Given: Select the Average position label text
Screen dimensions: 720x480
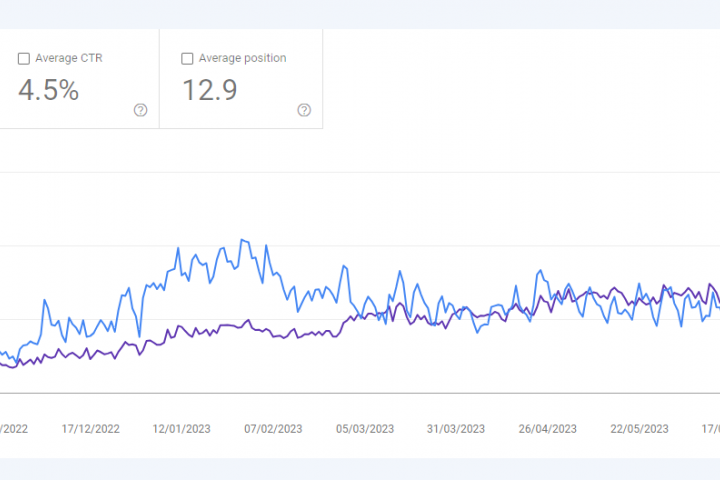Looking at the screenshot, I should [242, 58].
